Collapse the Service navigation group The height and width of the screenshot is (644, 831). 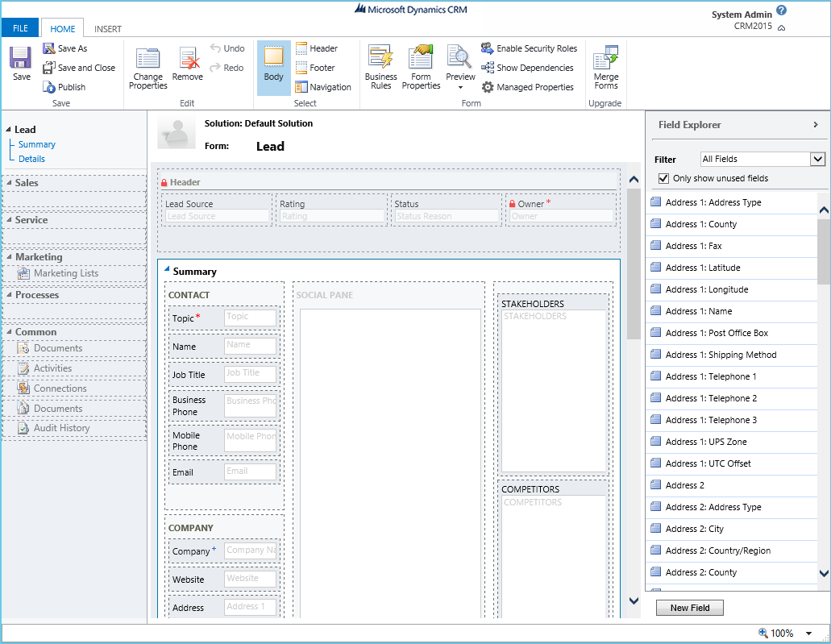point(9,219)
